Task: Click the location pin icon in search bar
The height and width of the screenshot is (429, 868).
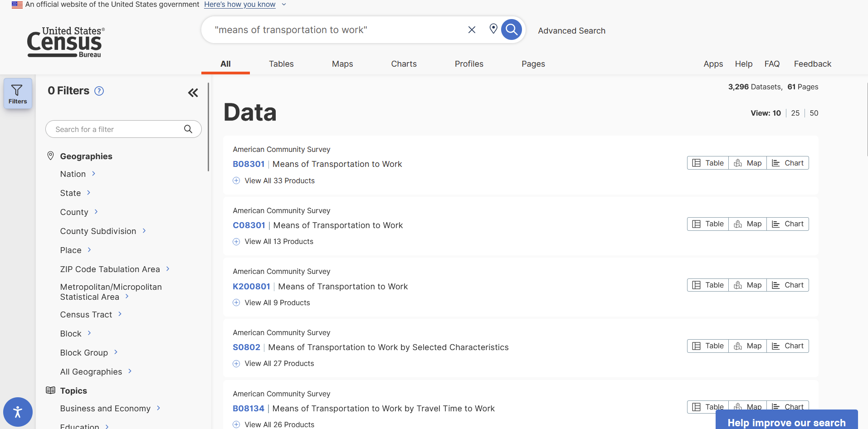Action: point(493,29)
